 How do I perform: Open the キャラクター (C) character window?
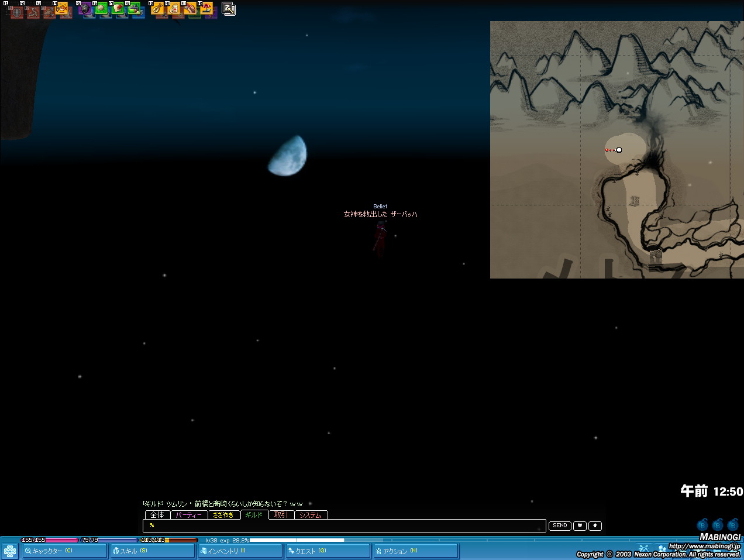(x=64, y=551)
